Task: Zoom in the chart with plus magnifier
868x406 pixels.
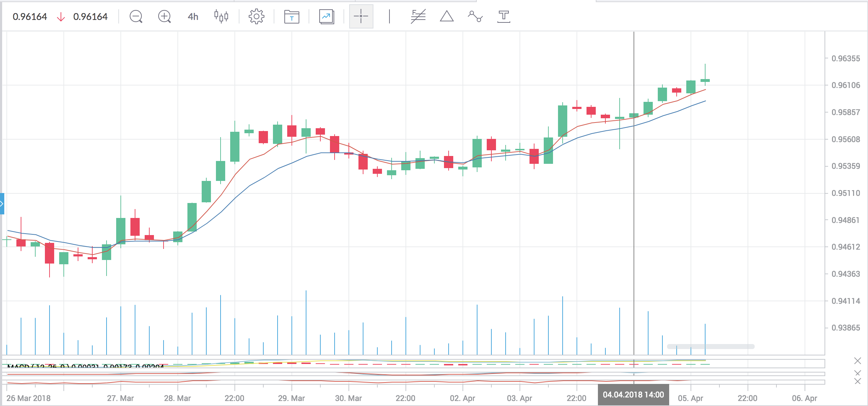Action: [164, 17]
